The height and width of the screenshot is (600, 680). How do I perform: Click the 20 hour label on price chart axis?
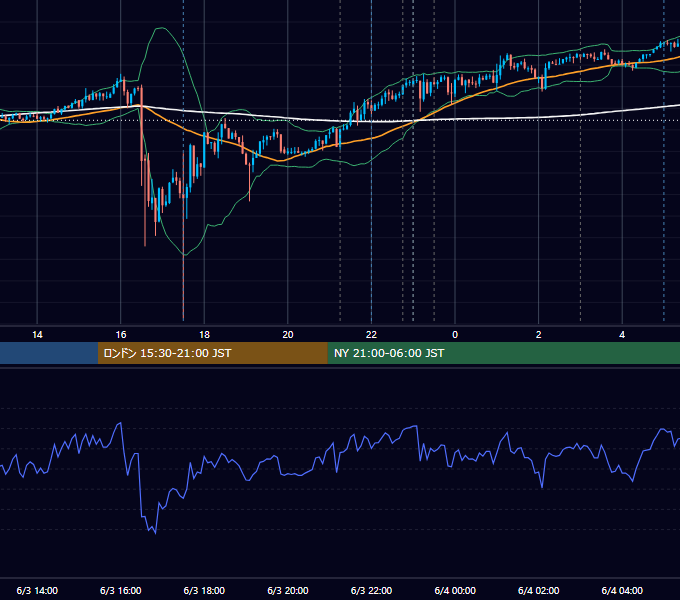(x=288, y=335)
